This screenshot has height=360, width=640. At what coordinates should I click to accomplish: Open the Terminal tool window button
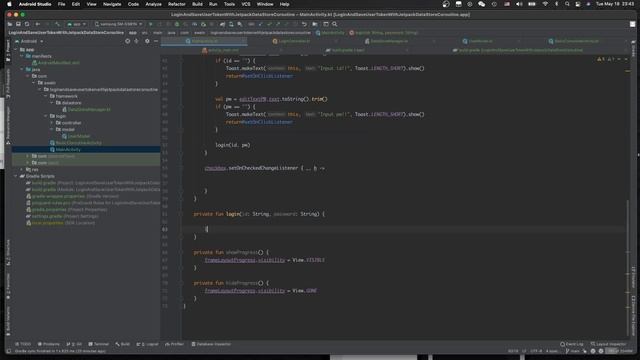point(99,344)
